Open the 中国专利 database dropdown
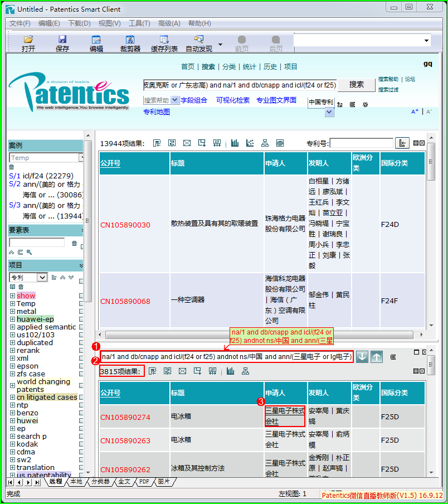448x504 pixels. click(x=329, y=112)
